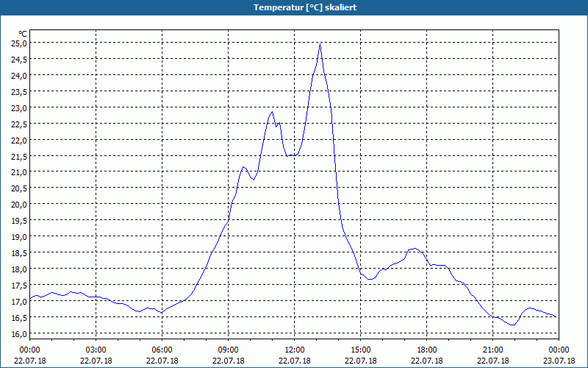Click the '03:00' time label
This screenshot has height=368, width=588.
96,350
